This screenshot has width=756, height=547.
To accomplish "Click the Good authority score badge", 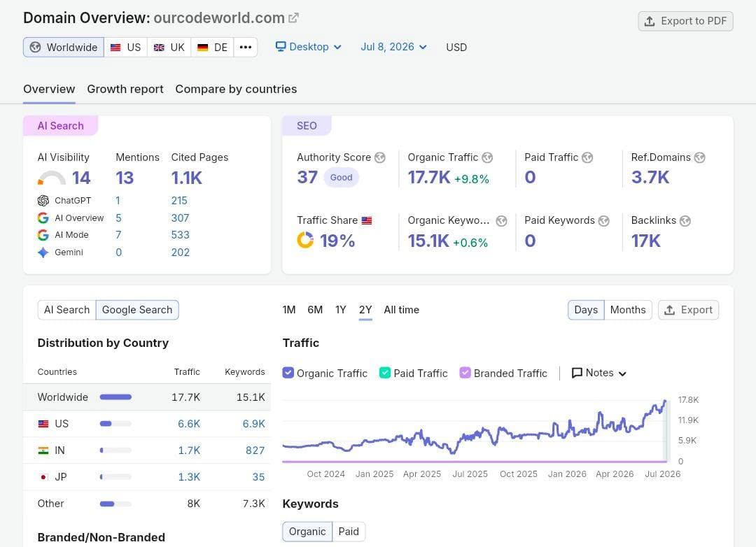I will point(341,178).
